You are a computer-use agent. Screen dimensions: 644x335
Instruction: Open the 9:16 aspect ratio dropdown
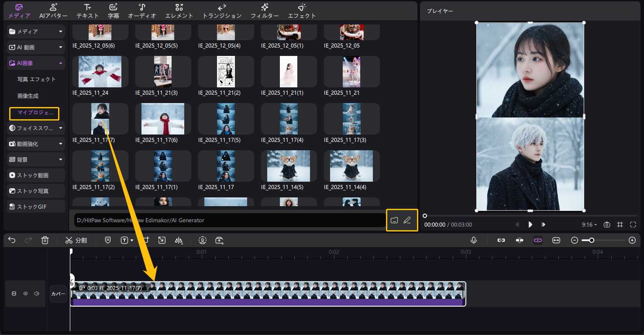coord(589,224)
